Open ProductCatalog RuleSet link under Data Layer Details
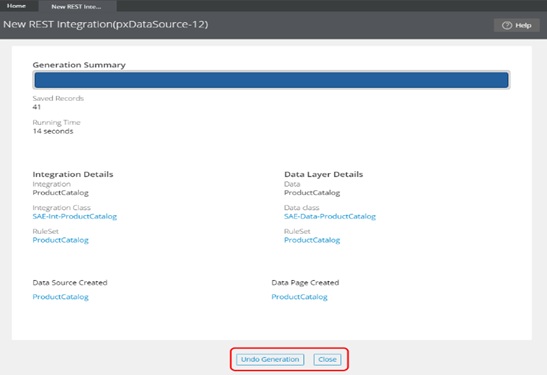The width and height of the screenshot is (547, 375). [x=312, y=240]
